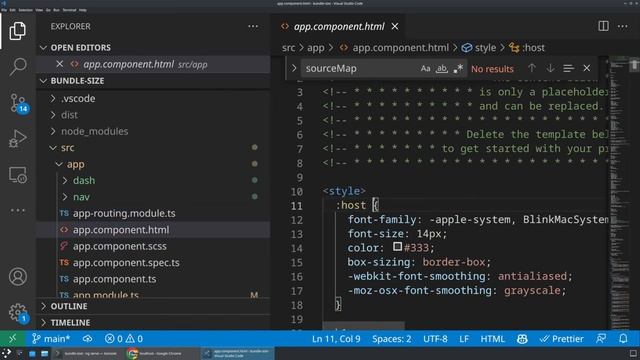Open the Run and Debug view
640x360 pixels.
click(x=18, y=138)
